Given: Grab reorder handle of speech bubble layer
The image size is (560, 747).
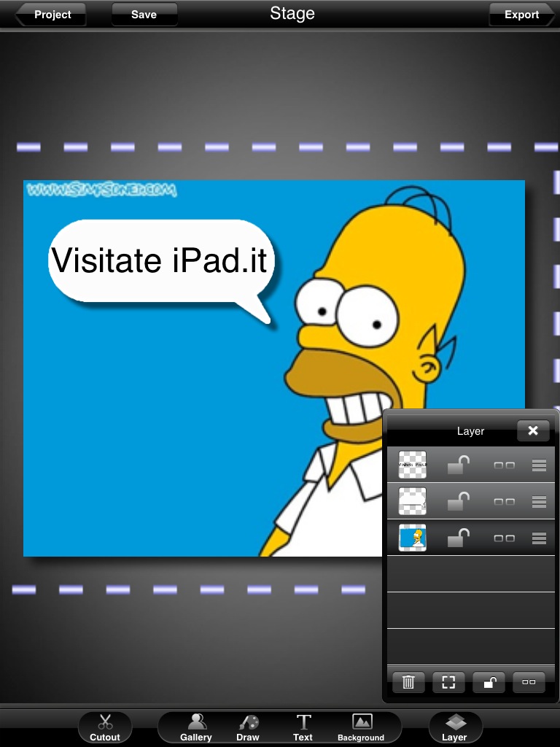Looking at the screenshot, I should pyautogui.click(x=539, y=501).
